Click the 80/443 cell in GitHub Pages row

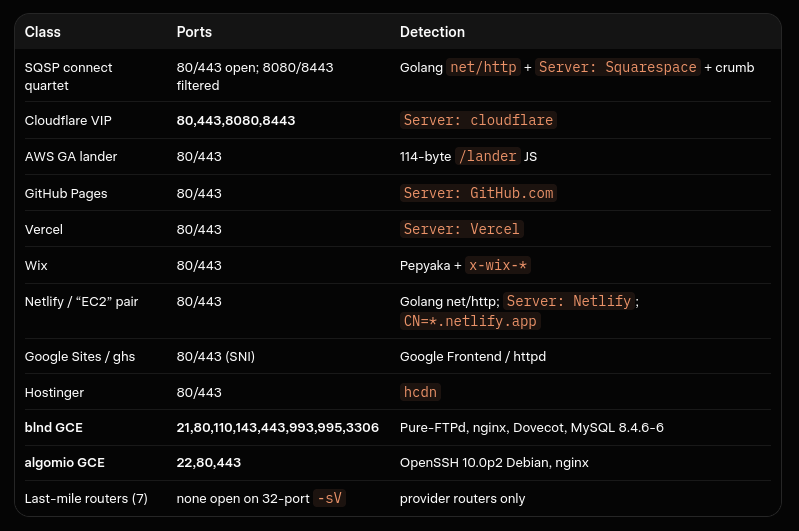[199, 194]
